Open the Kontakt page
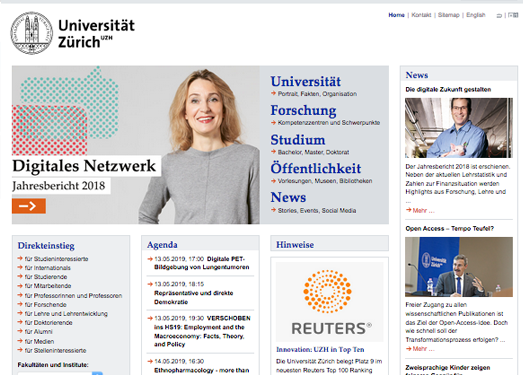Screen dimensions: 523x375 (x=421, y=15)
